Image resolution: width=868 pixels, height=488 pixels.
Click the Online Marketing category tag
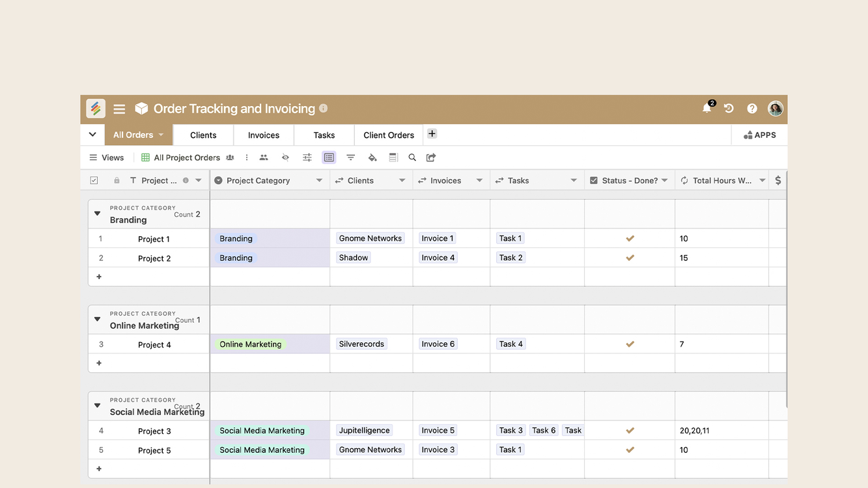click(x=251, y=344)
